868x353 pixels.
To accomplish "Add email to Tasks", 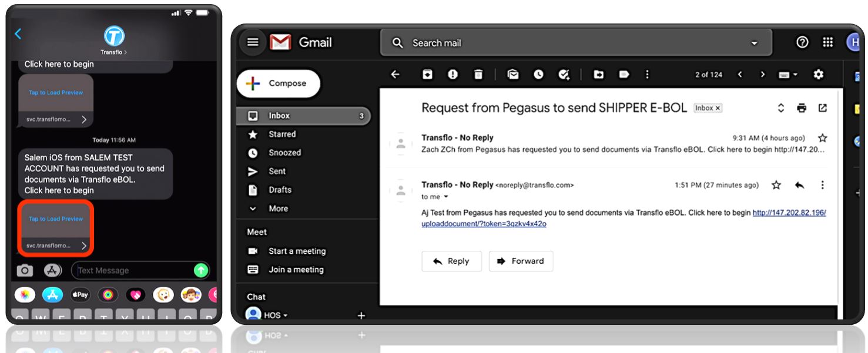I will (564, 75).
